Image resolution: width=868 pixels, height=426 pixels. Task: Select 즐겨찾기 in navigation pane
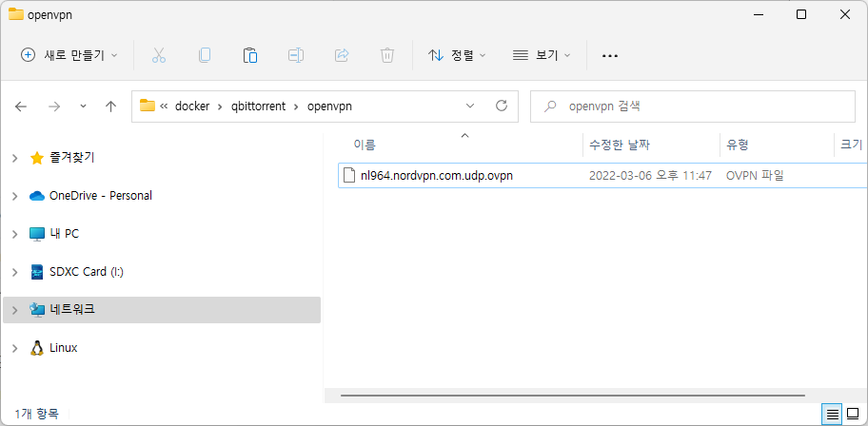[71, 158]
